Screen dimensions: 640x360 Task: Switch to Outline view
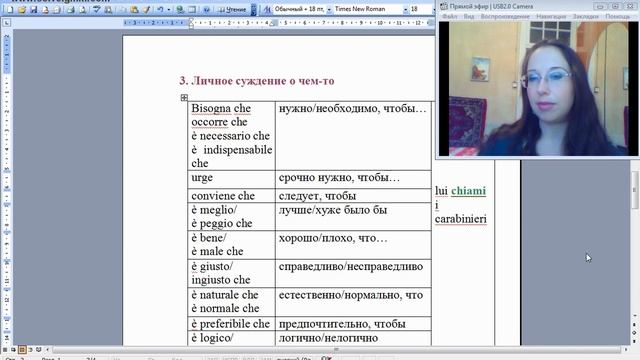point(30,350)
